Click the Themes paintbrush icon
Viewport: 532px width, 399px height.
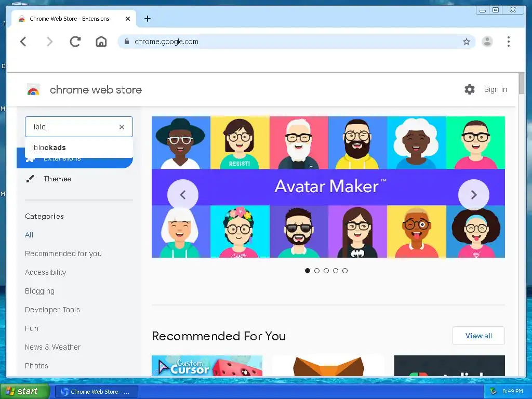30,179
